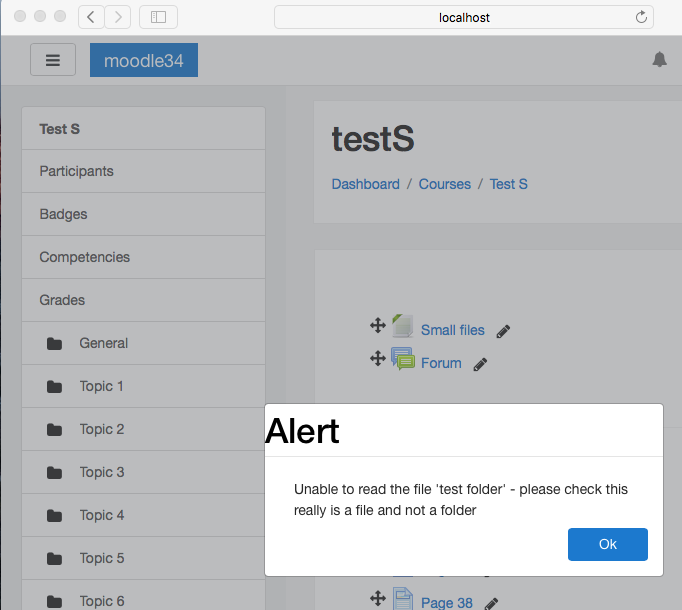The height and width of the screenshot is (610, 682).
Task: Select Test S in the side navigation
Action: (144, 129)
